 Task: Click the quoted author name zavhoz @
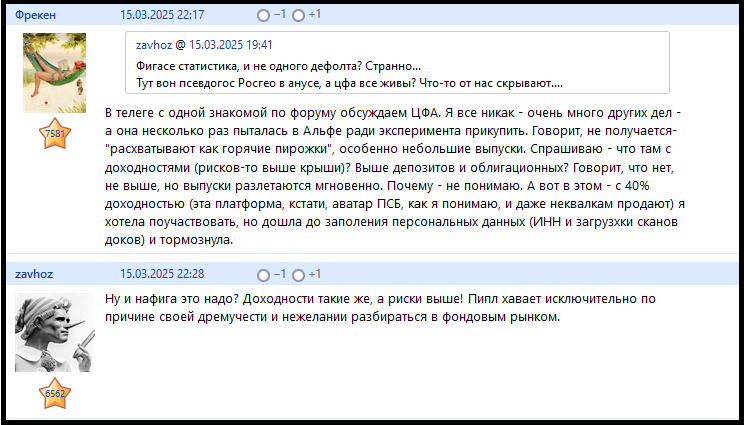(x=160, y=45)
